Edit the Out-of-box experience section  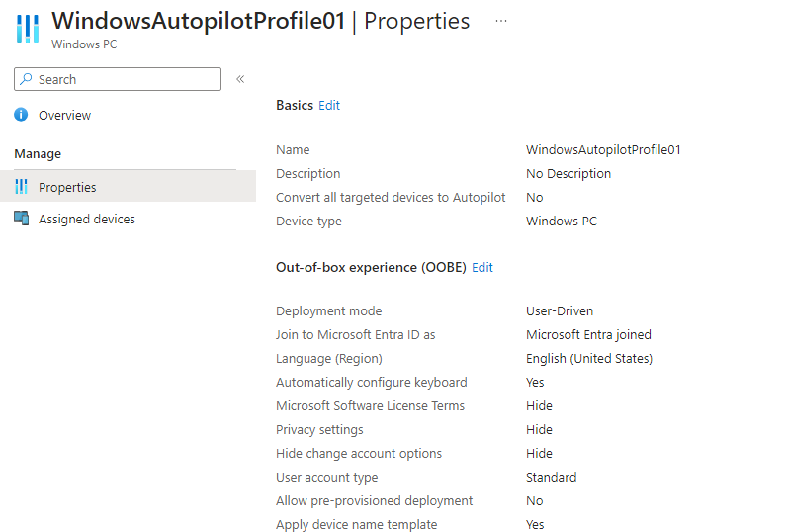coord(482,268)
